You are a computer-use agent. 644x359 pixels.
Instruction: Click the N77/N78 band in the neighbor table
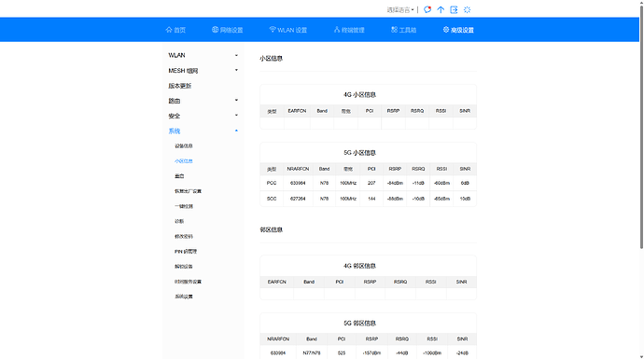(x=312, y=352)
